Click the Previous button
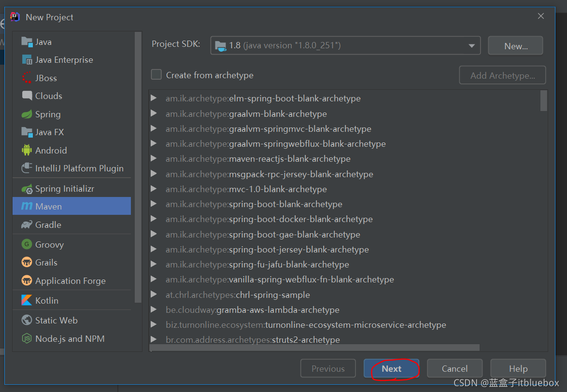This screenshot has width=567, height=392. [328, 368]
